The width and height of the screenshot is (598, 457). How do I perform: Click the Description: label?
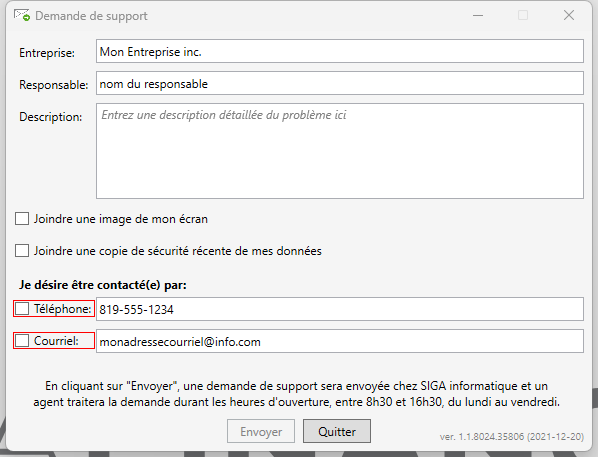pos(50,117)
